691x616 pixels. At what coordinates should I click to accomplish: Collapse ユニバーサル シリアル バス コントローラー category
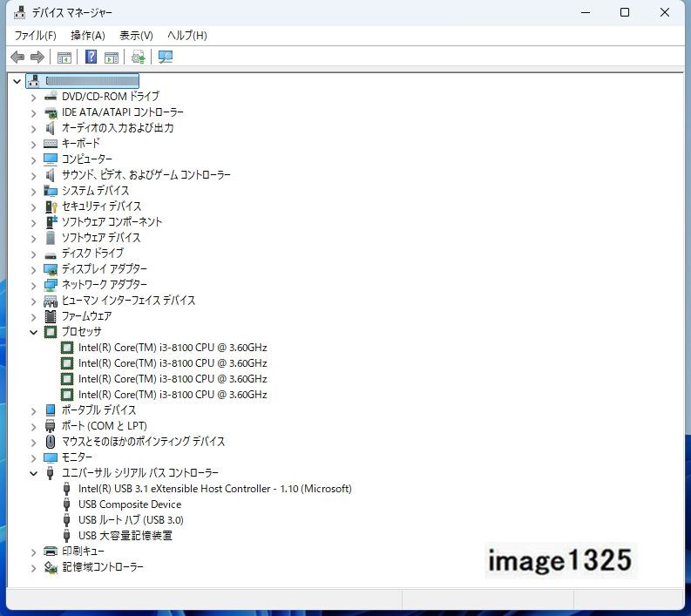click(33, 474)
